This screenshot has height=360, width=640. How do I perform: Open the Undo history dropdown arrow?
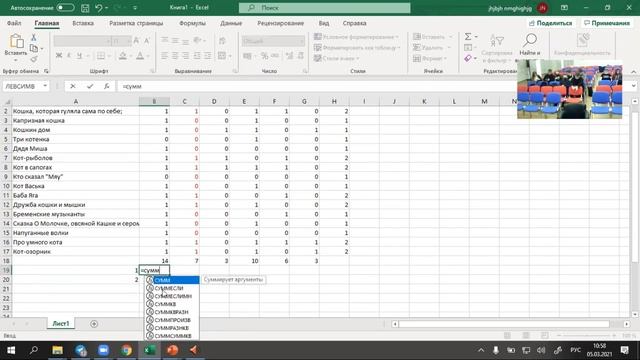(x=107, y=8)
